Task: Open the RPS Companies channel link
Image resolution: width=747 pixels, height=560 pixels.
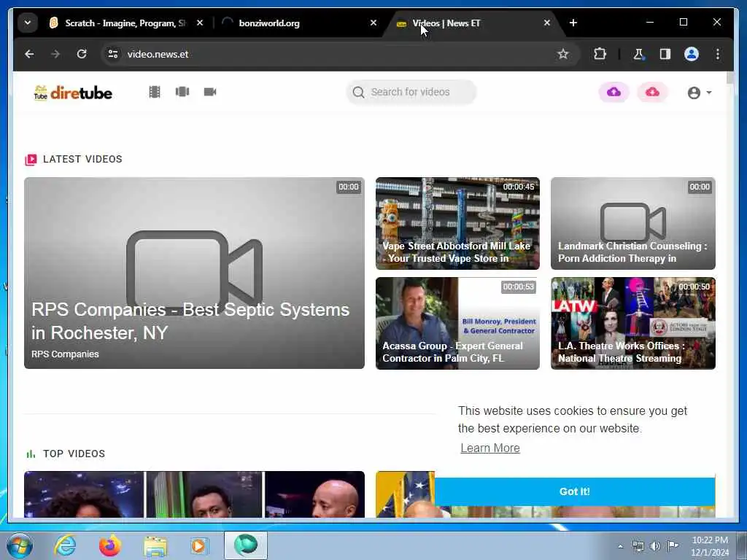Action: pos(65,354)
